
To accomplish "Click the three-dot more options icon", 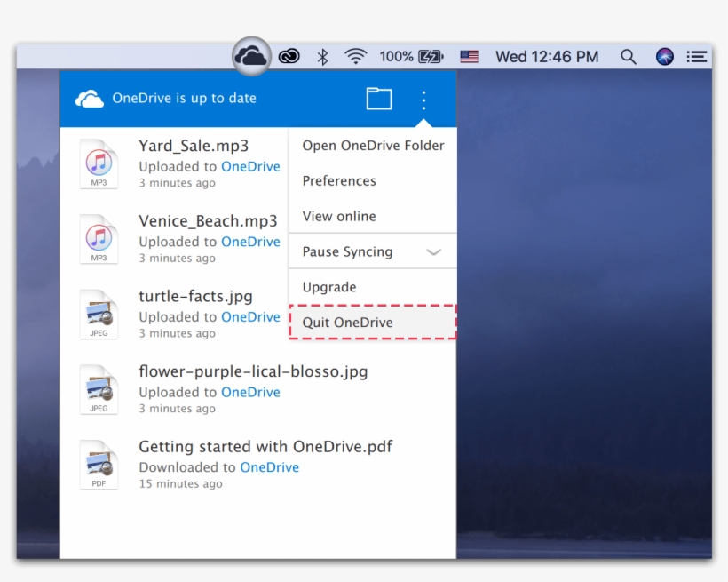I will pos(423,100).
